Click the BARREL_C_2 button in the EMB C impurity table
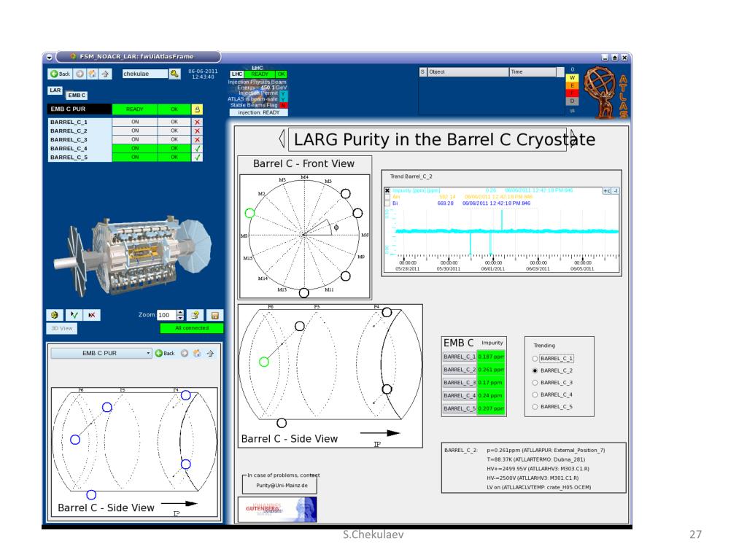The image size is (747, 560). pyautogui.click(x=460, y=370)
